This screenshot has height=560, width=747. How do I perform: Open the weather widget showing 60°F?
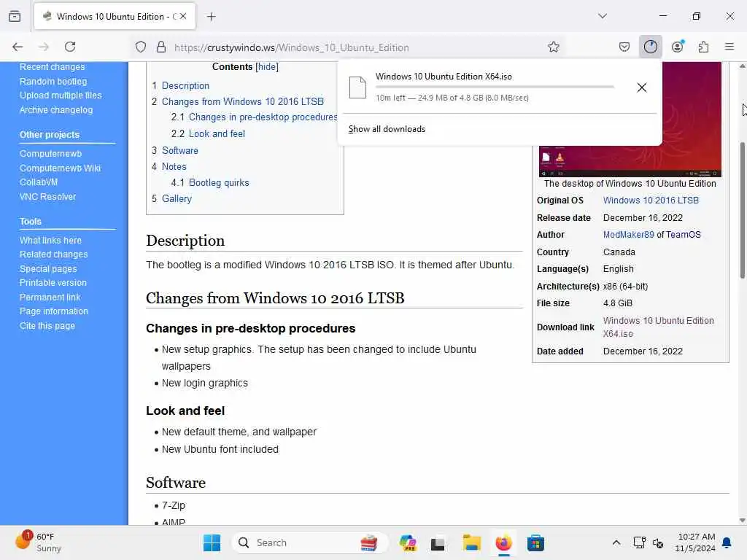(x=39, y=542)
